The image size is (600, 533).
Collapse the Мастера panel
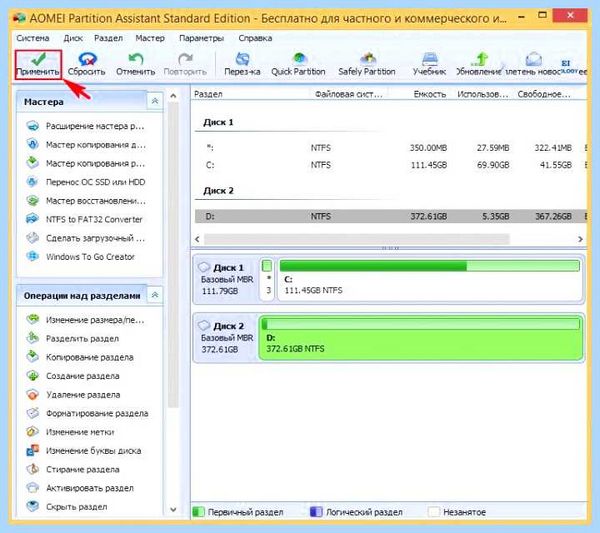pos(155,101)
